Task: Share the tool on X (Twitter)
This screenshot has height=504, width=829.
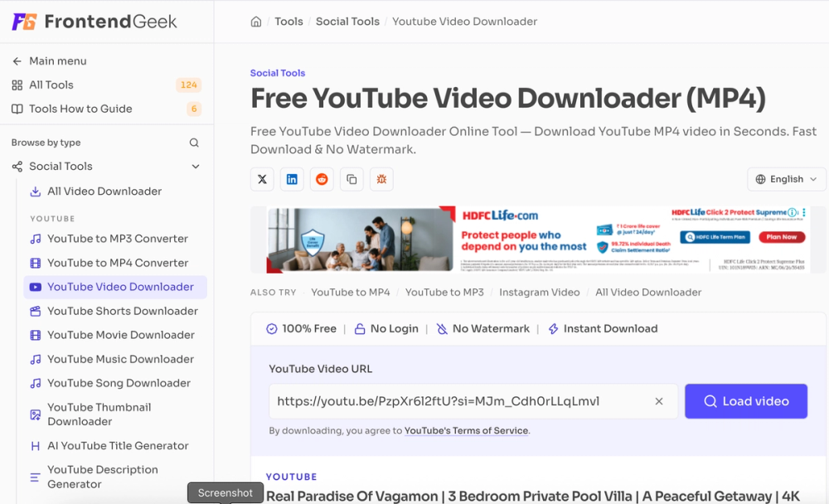Action: pos(262,179)
